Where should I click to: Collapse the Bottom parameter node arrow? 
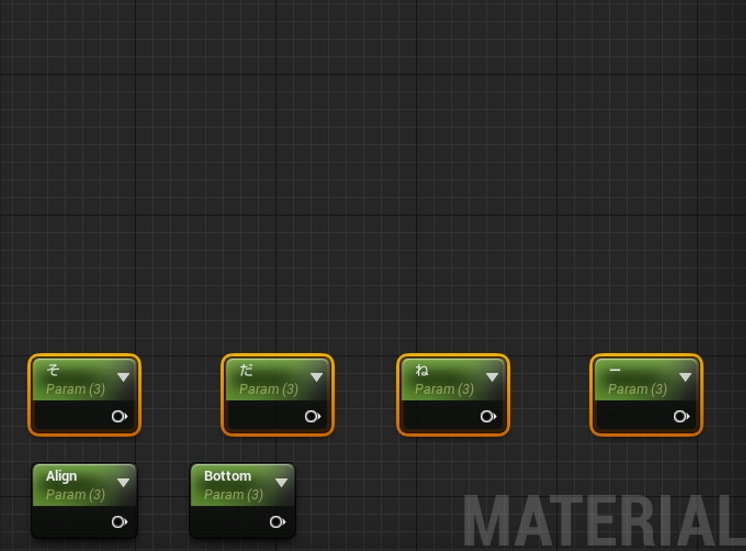[x=281, y=482]
